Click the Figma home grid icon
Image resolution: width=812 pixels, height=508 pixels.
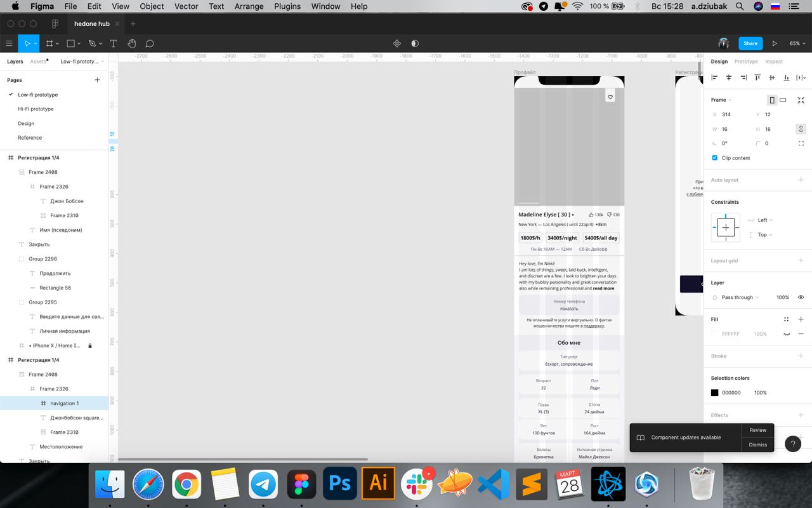[55, 23]
